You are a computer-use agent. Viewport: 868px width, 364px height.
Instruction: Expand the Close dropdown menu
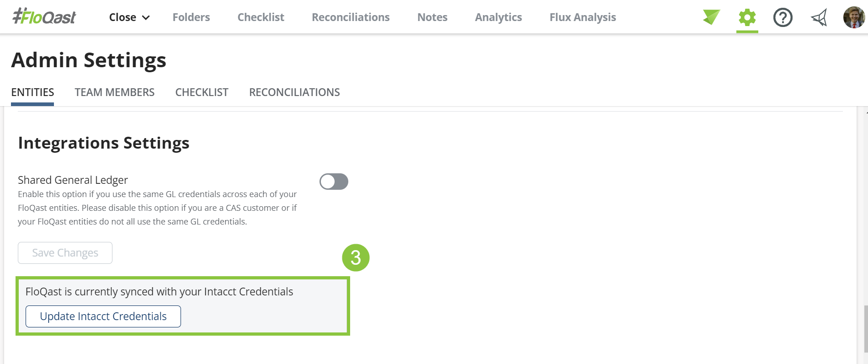pyautogui.click(x=129, y=17)
